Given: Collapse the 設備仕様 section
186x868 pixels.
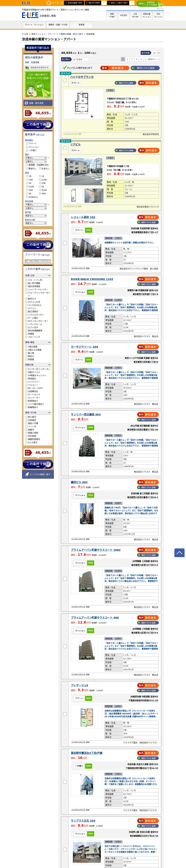Looking at the screenshot, I should (38, 365).
